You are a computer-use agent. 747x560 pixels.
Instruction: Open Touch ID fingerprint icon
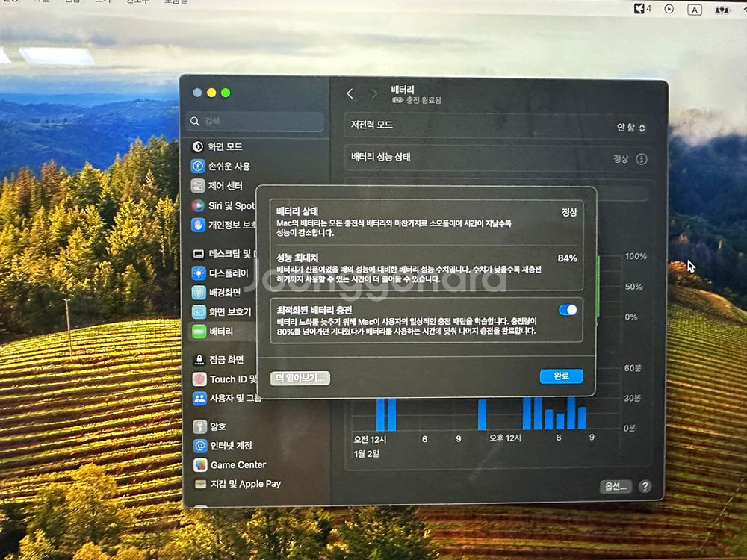(199, 379)
